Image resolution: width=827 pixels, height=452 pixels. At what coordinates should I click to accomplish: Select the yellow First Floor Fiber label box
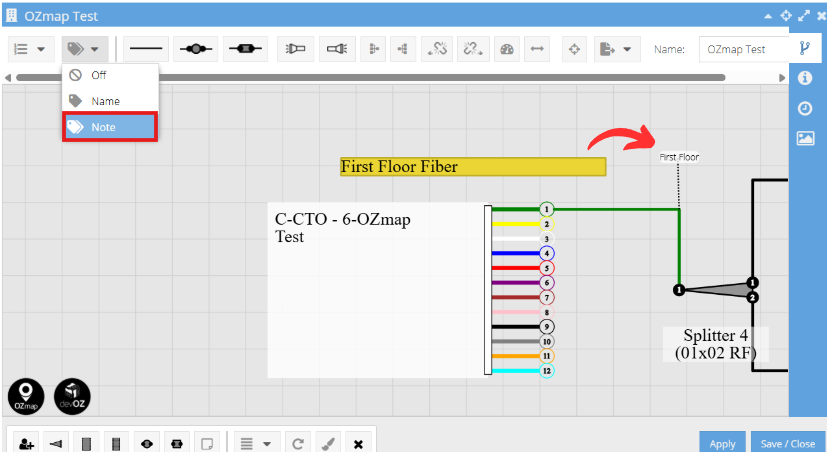473,167
